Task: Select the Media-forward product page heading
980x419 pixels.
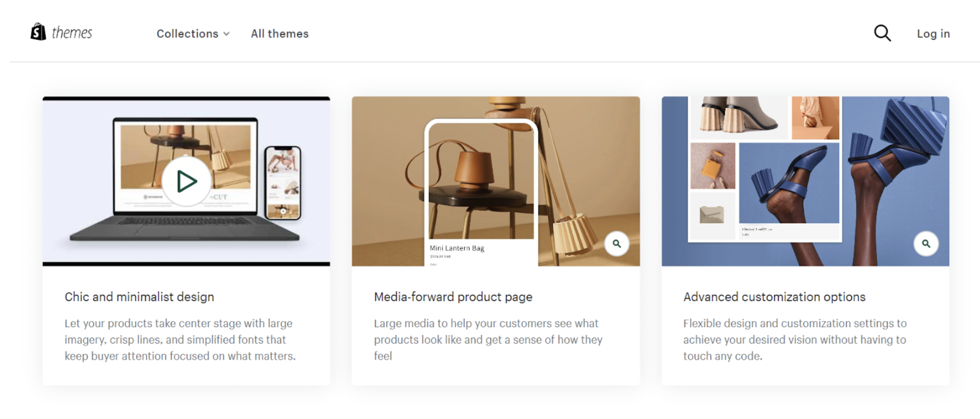Action: (453, 297)
